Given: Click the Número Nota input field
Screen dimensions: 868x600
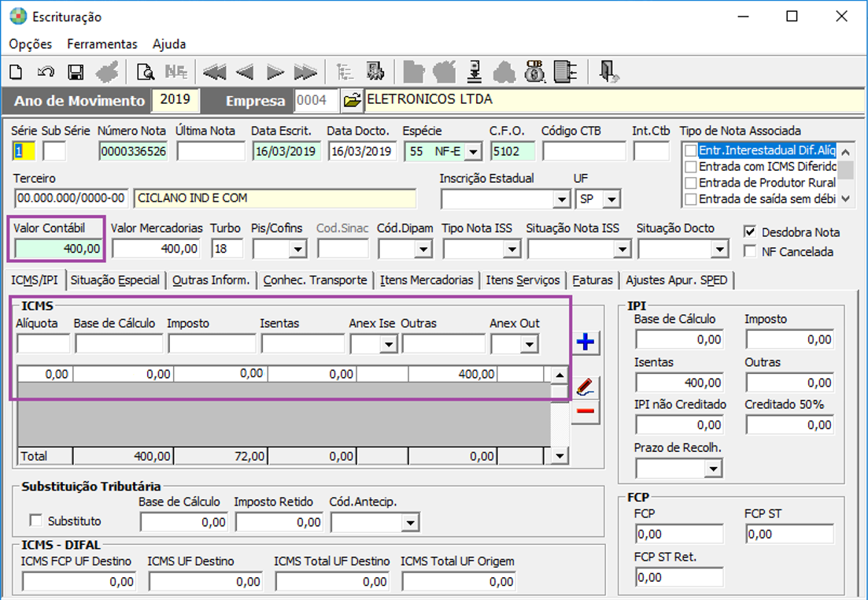Looking at the screenshot, I should [x=134, y=151].
